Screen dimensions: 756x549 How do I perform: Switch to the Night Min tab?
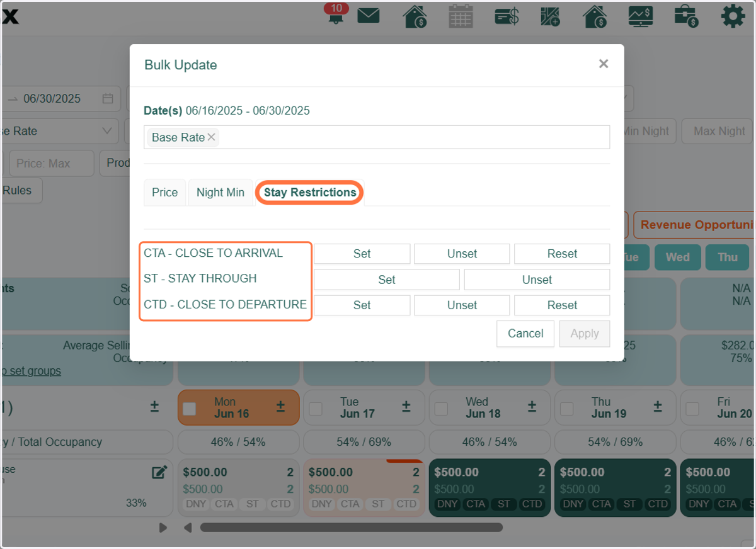(x=220, y=193)
